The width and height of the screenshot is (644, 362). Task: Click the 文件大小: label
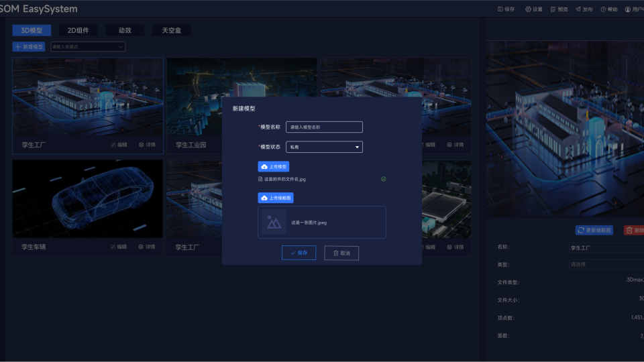(508, 300)
